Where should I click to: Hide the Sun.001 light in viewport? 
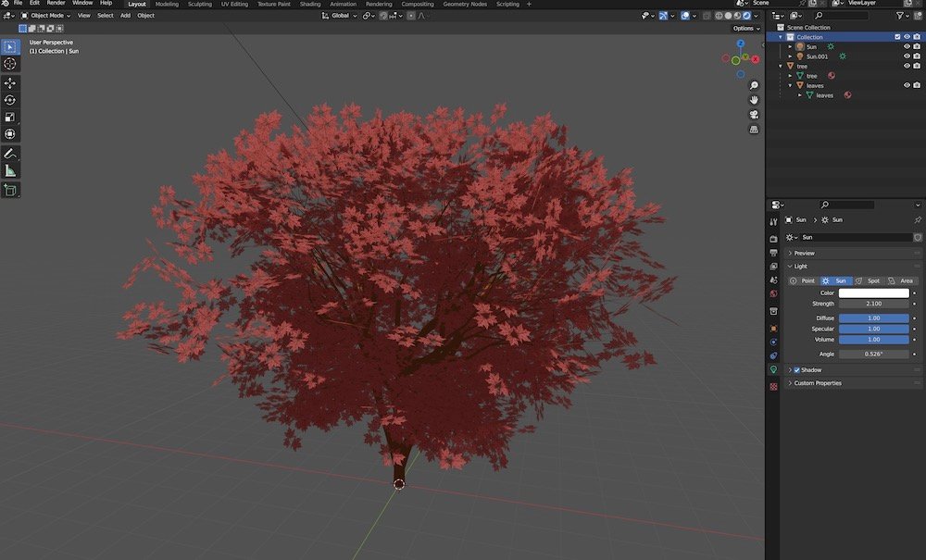[907, 56]
